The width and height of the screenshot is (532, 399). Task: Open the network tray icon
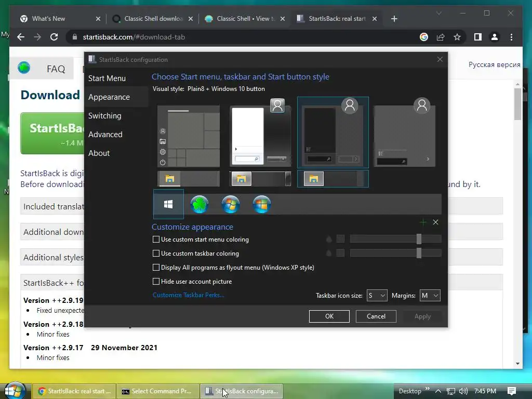[451, 391]
